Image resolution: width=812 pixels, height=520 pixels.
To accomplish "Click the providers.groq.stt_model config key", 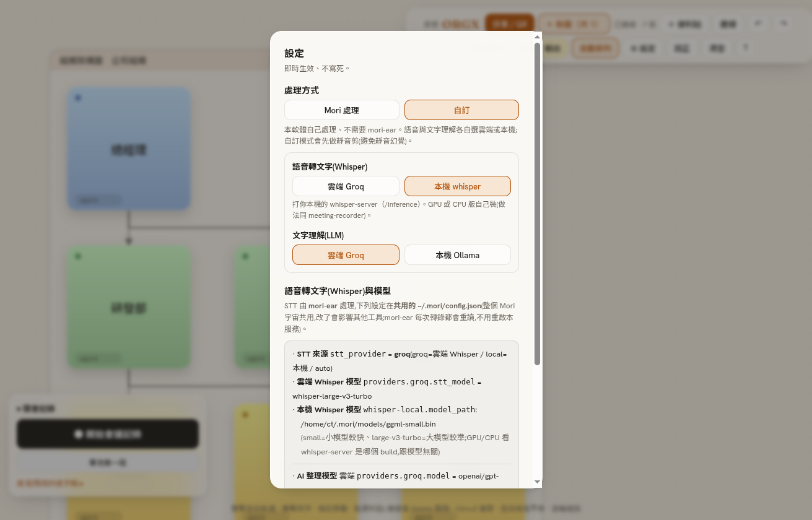I will point(419,382).
